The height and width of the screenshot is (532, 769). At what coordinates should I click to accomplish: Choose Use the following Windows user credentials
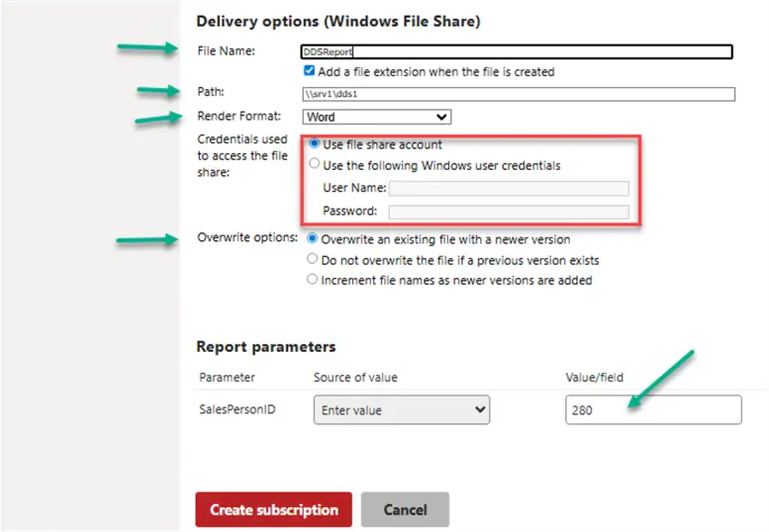point(314,165)
